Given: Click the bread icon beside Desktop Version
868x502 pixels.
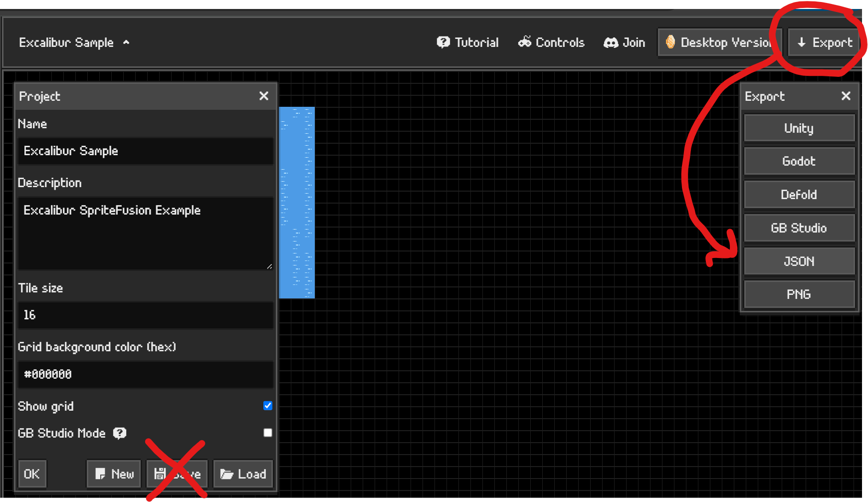Looking at the screenshot, I should pyautogui.click(x=671, y=42).
